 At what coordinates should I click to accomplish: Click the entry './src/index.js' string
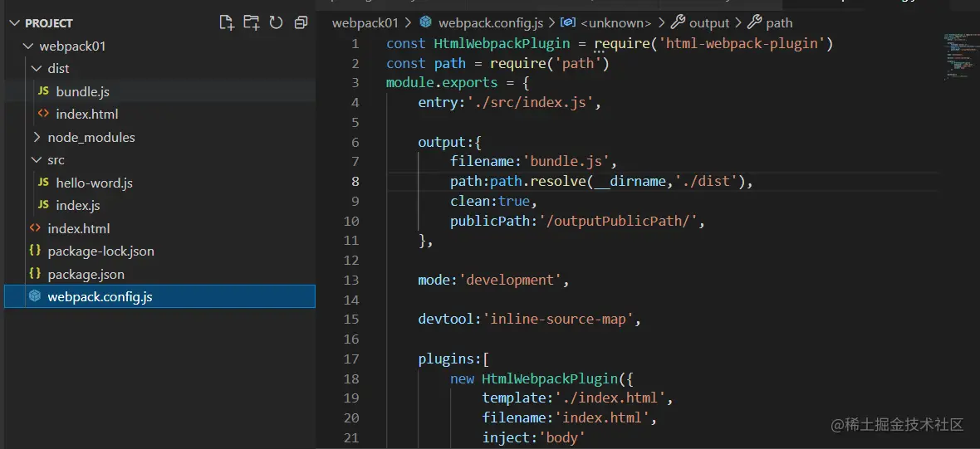pyautogui.click(x=530, y=102)
